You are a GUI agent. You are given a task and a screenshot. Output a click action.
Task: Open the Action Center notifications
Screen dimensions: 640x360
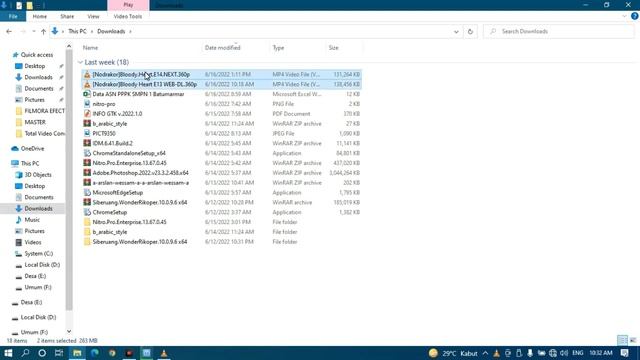624,353
